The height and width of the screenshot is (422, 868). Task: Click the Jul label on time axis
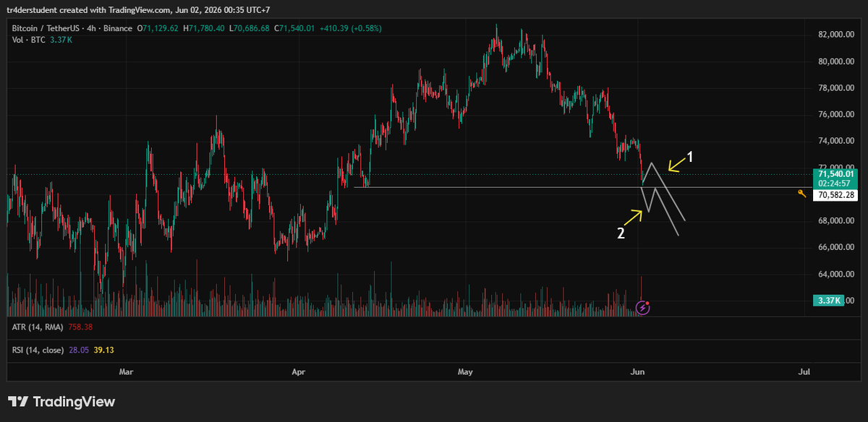(x=804, y=372)
